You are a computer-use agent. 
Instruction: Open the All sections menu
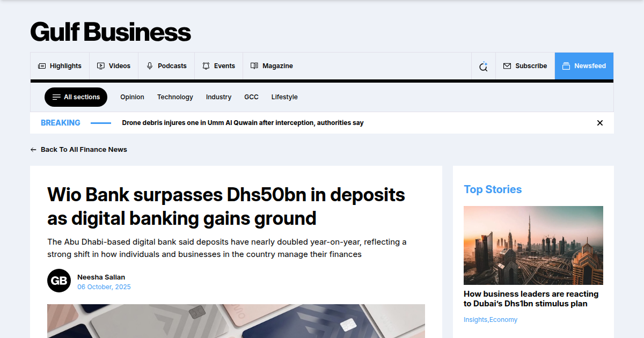click(76, 97)
